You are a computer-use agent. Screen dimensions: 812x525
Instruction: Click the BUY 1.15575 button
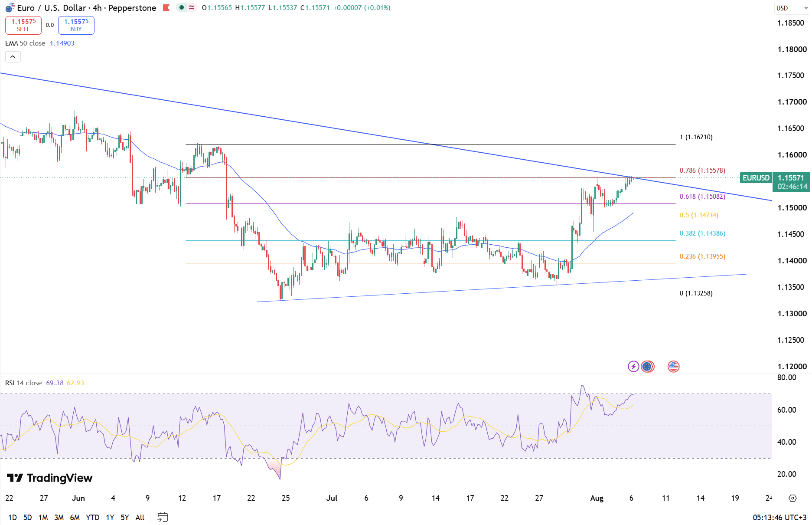coord(76,25)
